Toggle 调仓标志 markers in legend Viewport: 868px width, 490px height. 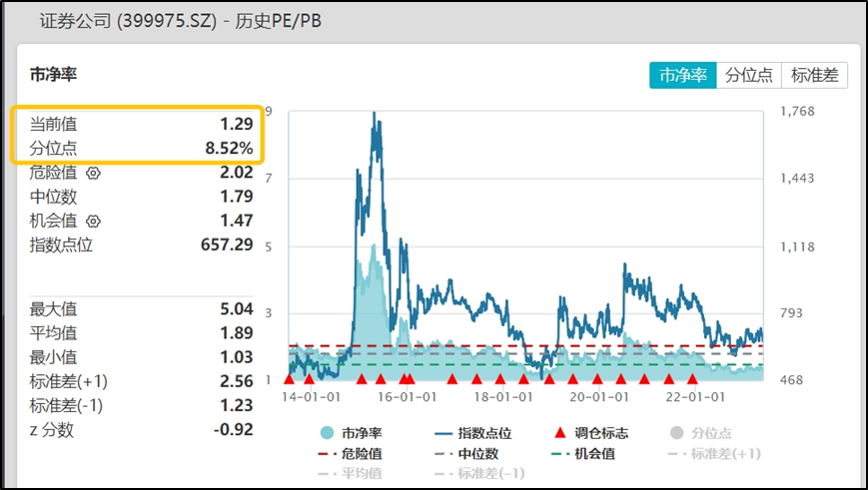(x=590, y=433)
